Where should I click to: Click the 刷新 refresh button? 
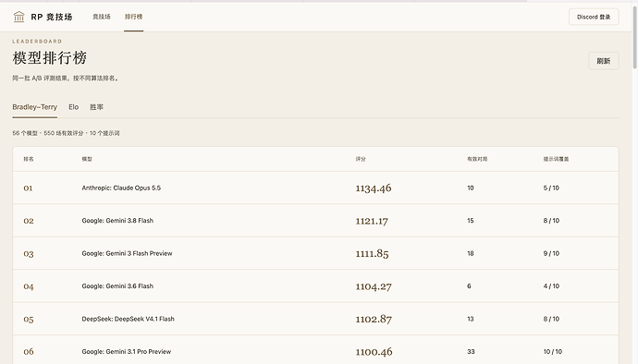click(604, 61)
